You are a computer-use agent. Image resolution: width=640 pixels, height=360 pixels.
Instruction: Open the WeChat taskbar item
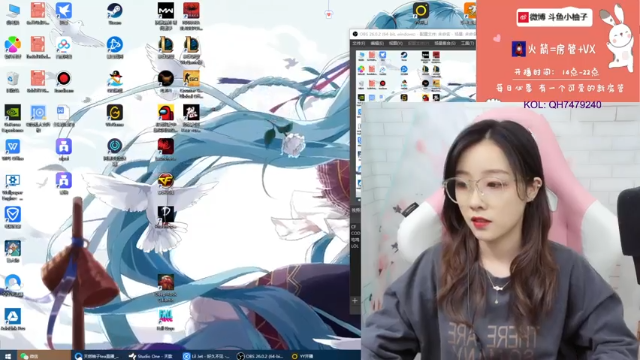tap(30, 356)
